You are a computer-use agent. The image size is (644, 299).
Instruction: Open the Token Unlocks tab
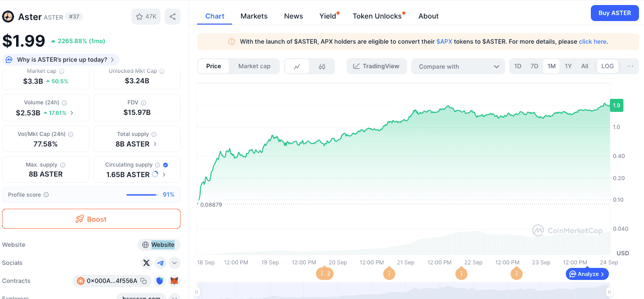[x=377, y=16]
